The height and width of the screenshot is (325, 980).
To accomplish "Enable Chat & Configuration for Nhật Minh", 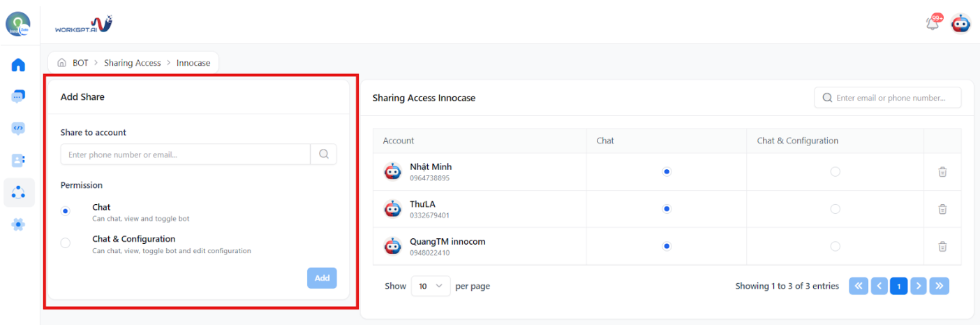I will [x=835, y=172].
